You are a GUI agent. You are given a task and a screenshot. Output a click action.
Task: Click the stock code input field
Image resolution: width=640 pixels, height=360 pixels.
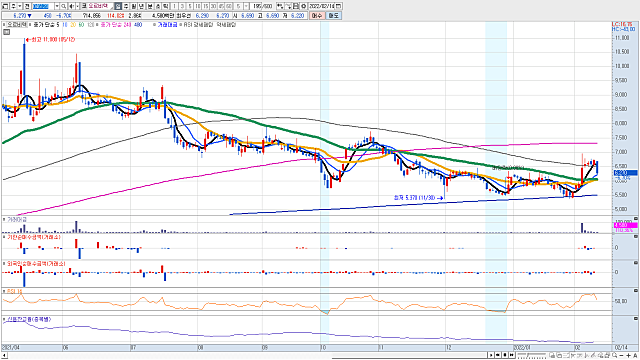pyautogui.click(x=43, y=6)
